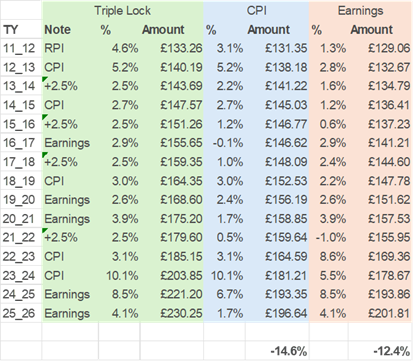Viewport: 413px width, 361px height.
Task: Select the 8.6% Earnings percent cell
Action: [329, 257]
